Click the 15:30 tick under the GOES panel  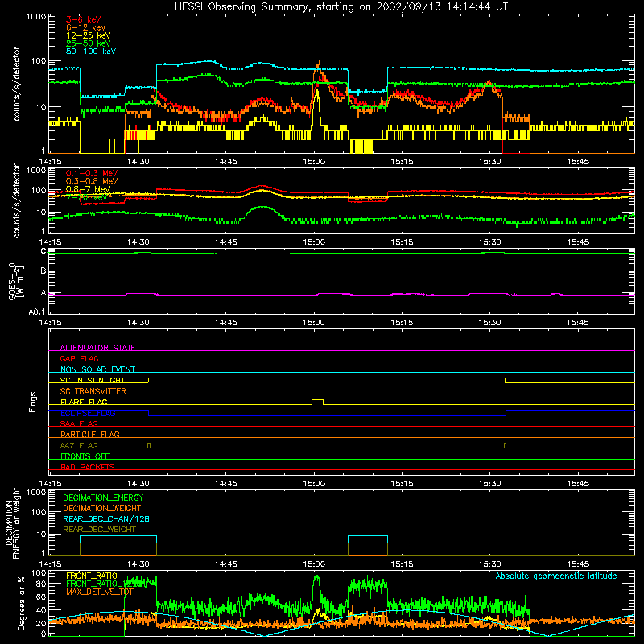[x=490, y=323]
